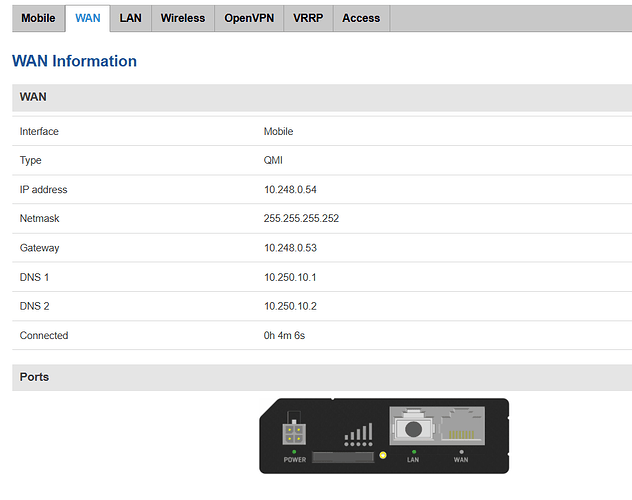Click the yellow status LED beside the SIM slot
This screenshot has width=632, height=500.
382,457
